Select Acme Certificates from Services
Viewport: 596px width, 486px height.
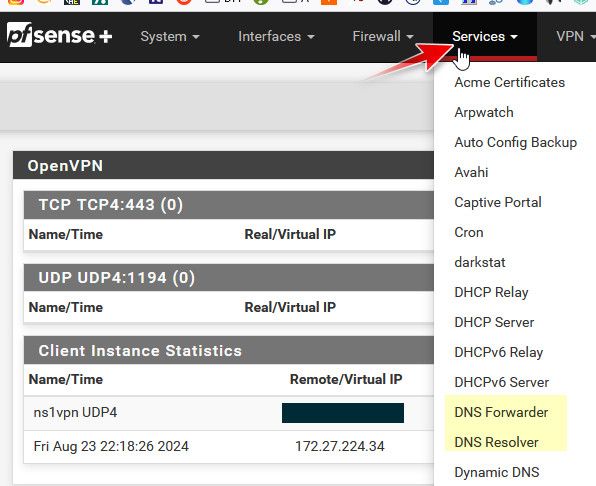coord(509,82)
